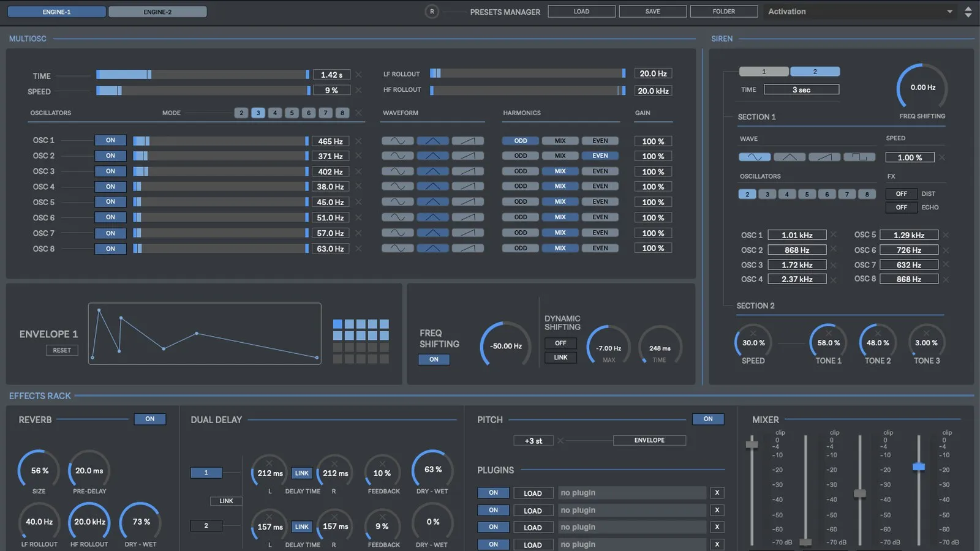Open the presets FOLDER

click(x=724, y=12)
